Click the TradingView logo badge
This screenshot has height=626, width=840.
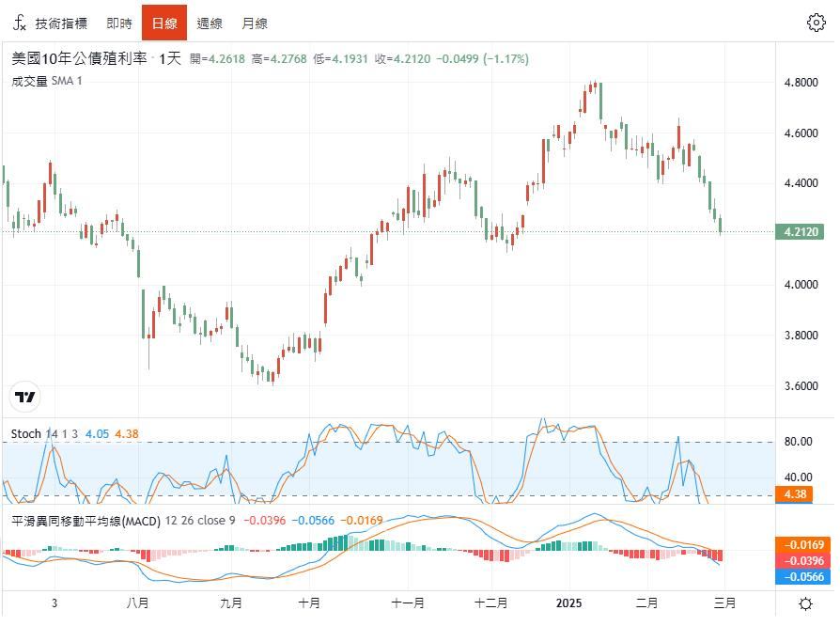[x=25, y=397]
